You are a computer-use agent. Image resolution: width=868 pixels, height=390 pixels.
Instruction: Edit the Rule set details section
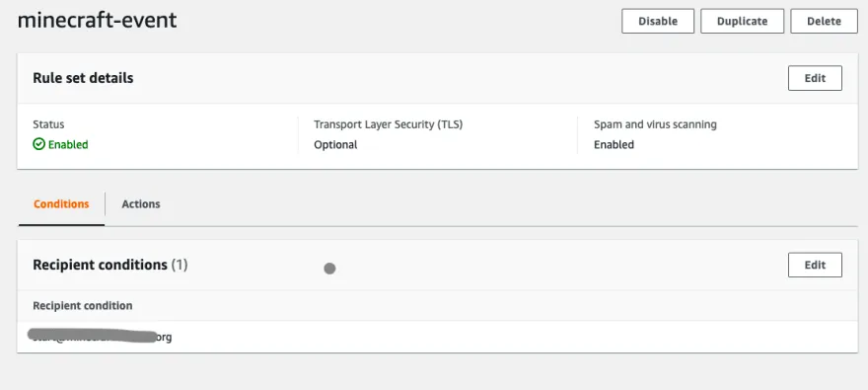point(815,78)
